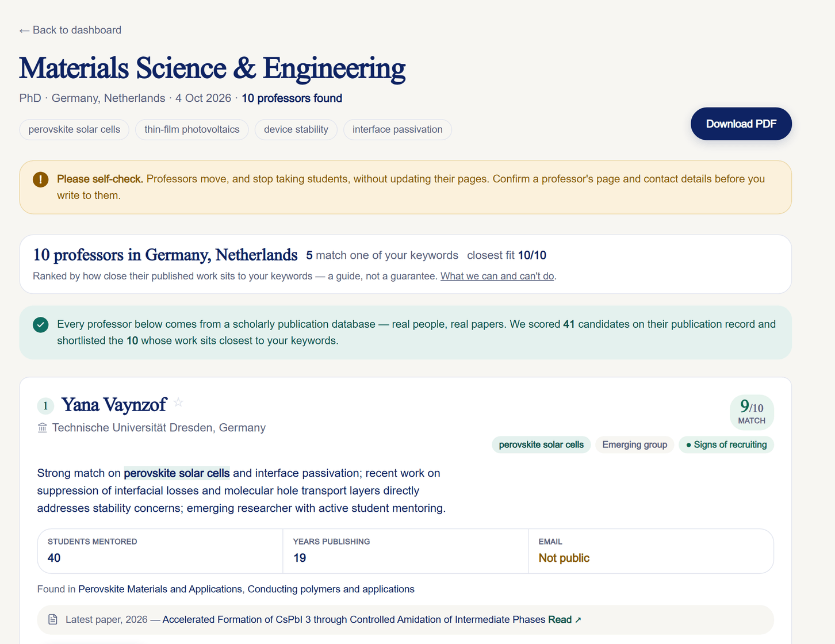The width and height of the screenshot is (835, 644).
Task: Click the green checkmark icon
Action: [x=41, y=325]
